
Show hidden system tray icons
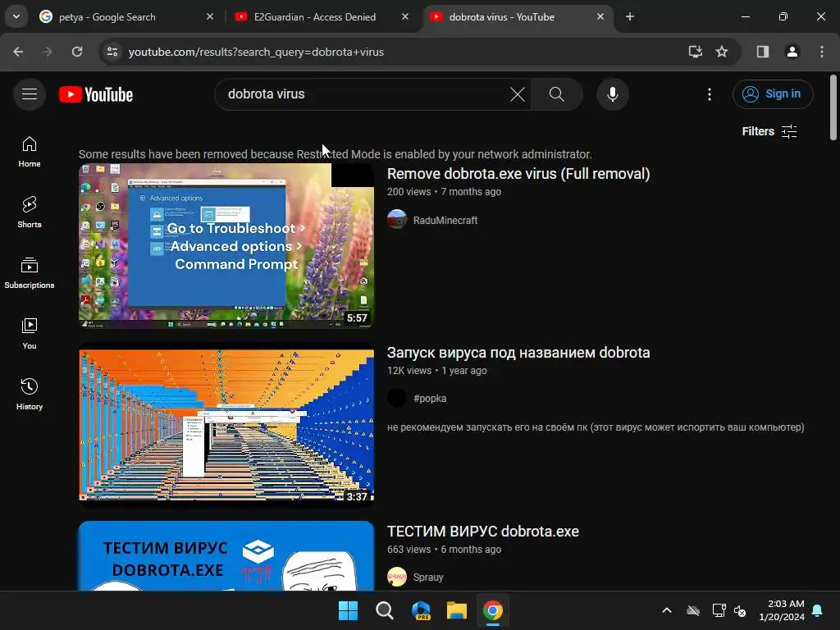pyautogui.click(x=666, y=610)
